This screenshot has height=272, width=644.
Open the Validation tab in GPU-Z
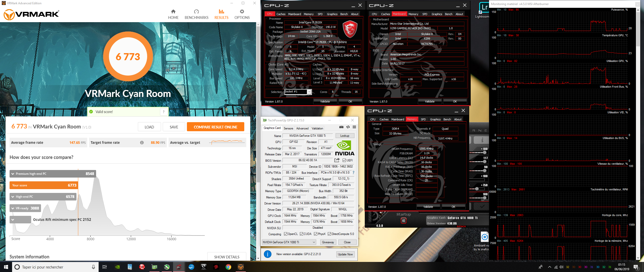317,128
